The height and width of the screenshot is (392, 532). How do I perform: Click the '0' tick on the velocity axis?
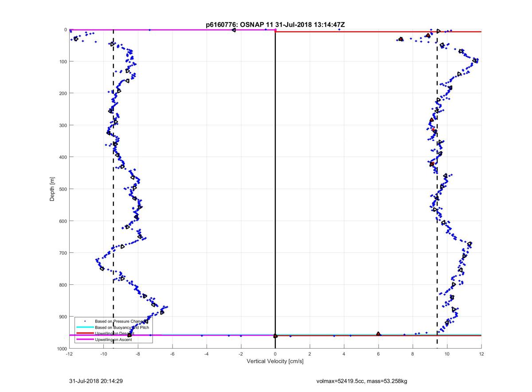point(275,354)
